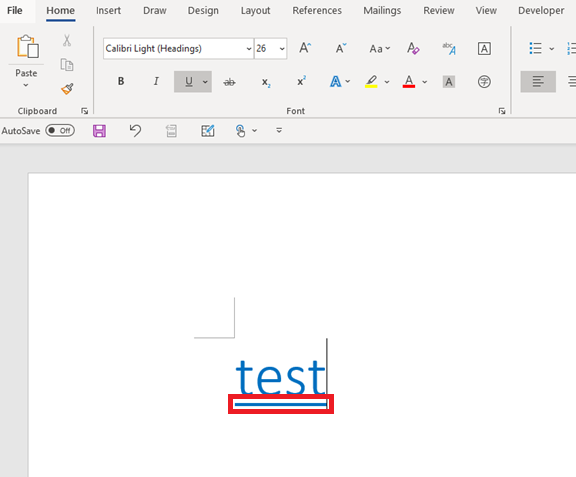Open the Clipboard pane launcher
The image size is (576, 477).
pos(84,111)
